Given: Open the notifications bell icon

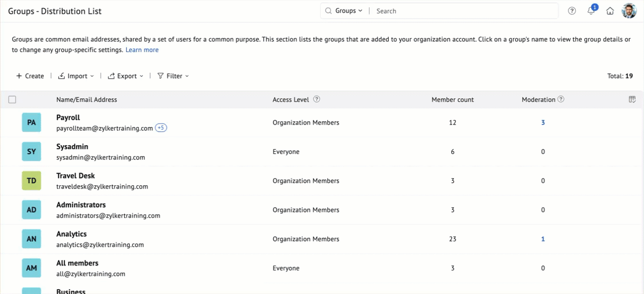Looking at the screenshot, I should click(591, 11).
